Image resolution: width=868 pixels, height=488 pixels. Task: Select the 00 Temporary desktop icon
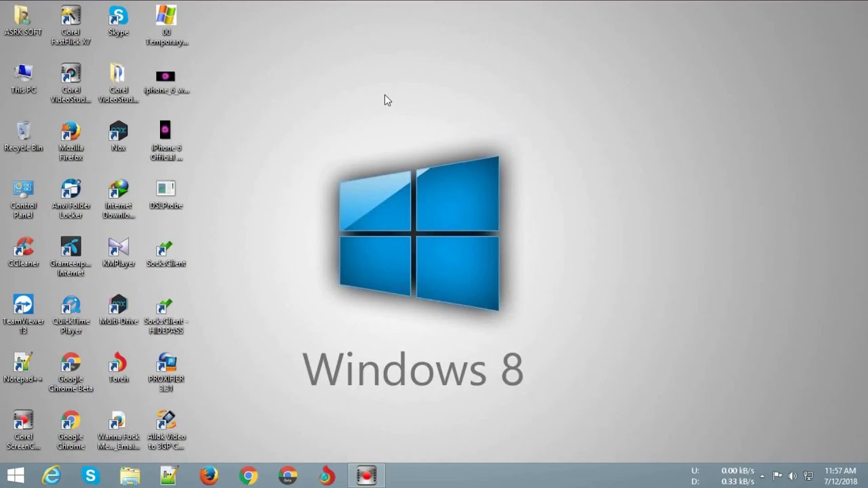coord(166,26)
